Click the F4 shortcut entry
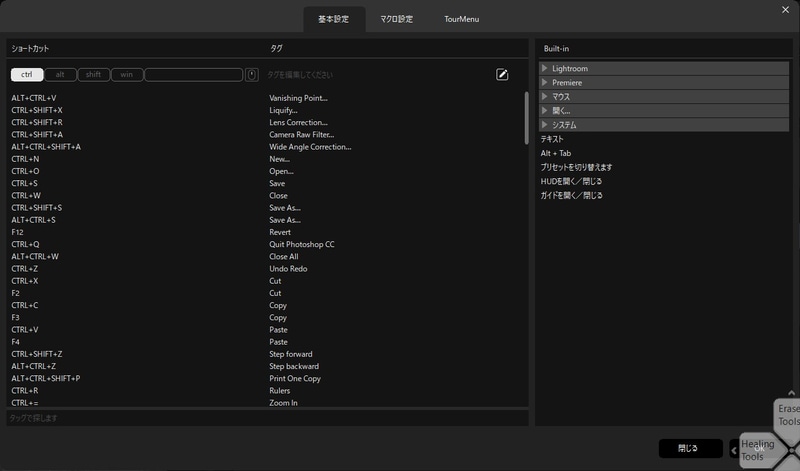This screenshot has width=800, height=471. [15, 342]
